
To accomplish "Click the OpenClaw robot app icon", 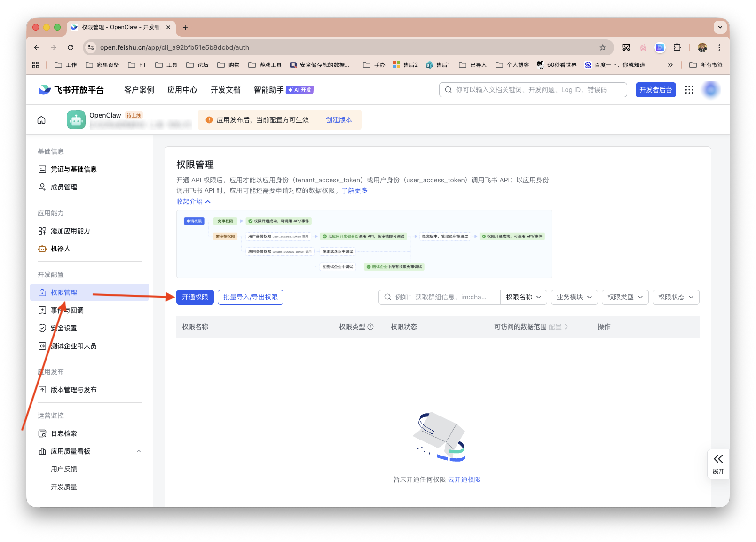I will pyautogui.click(x=76, y=120).
